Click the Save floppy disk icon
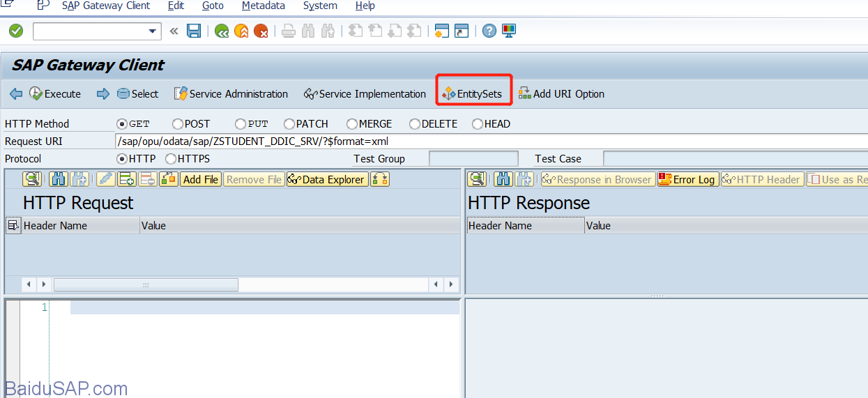 click(194, 31)
